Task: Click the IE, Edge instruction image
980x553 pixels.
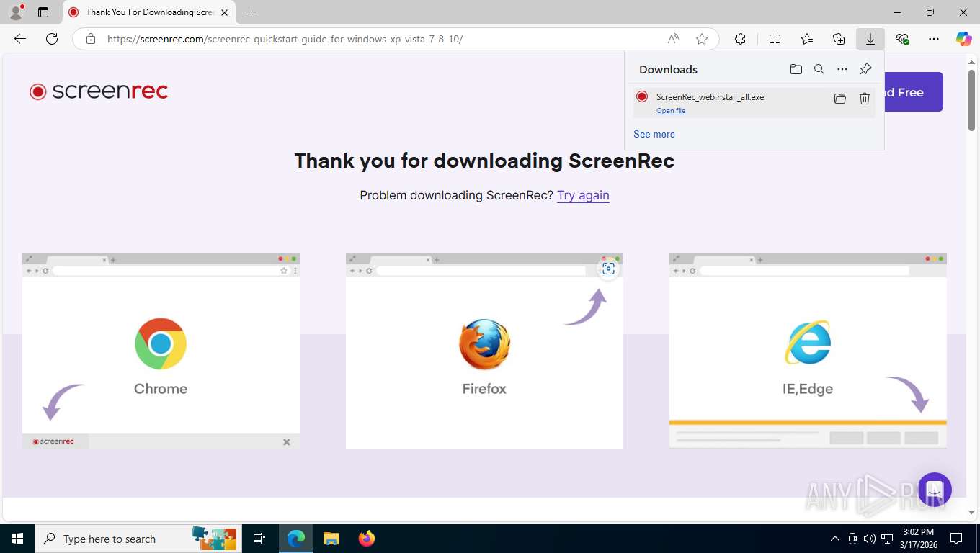Action: [808, 351]
